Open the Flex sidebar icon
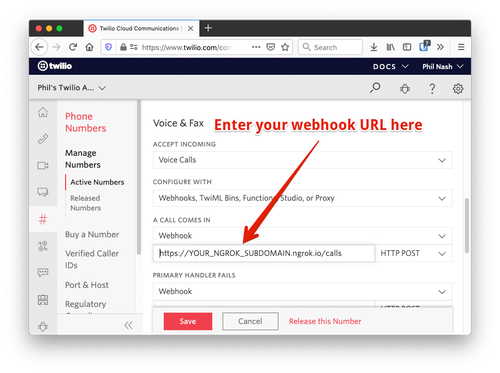500x373 pixels. click(43, 300)
